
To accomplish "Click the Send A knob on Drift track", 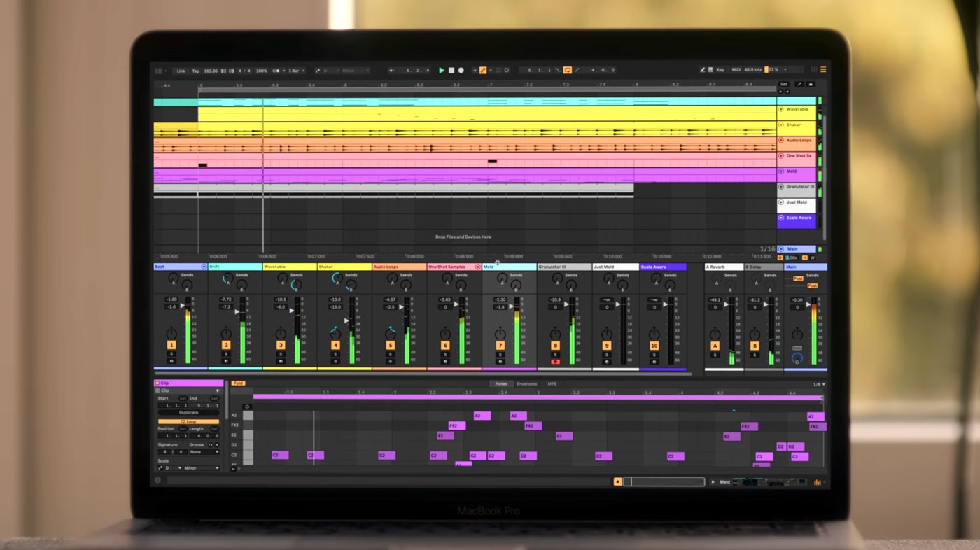I will [x=227, y=278].
